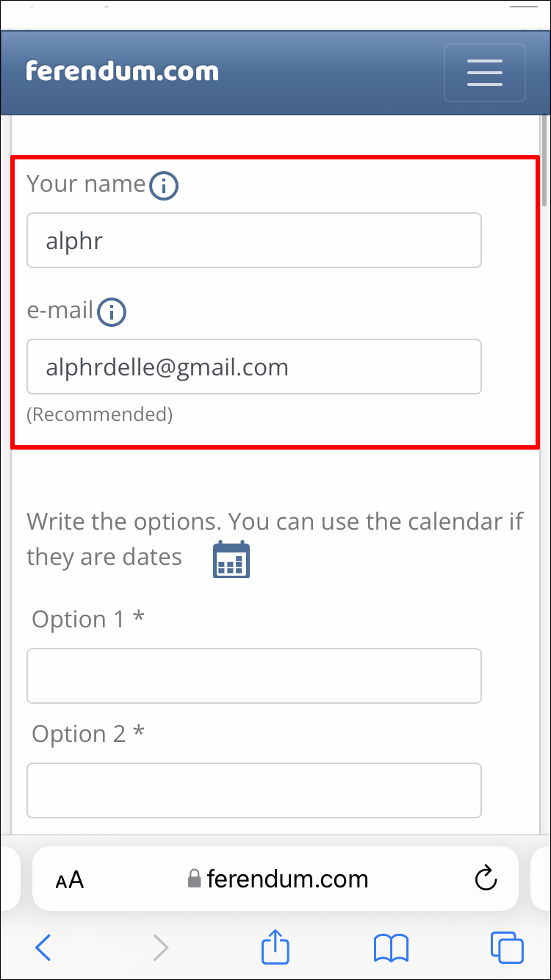Click the Option 2 text field

coord(254,790)
